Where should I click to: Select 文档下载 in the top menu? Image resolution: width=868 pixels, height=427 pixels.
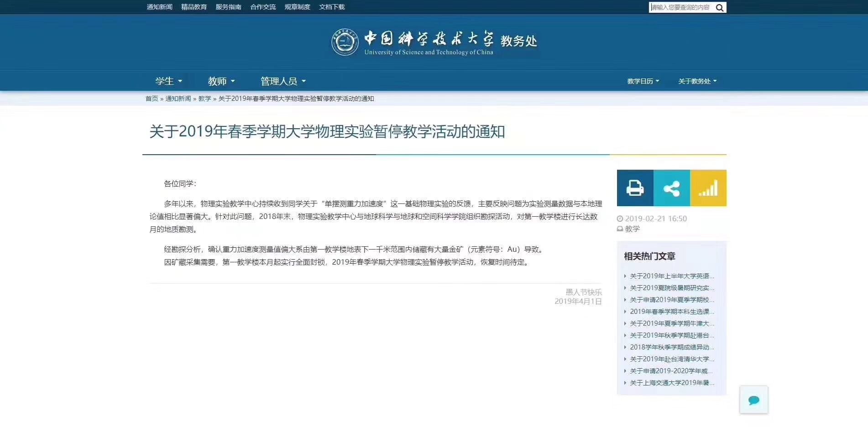332,7
